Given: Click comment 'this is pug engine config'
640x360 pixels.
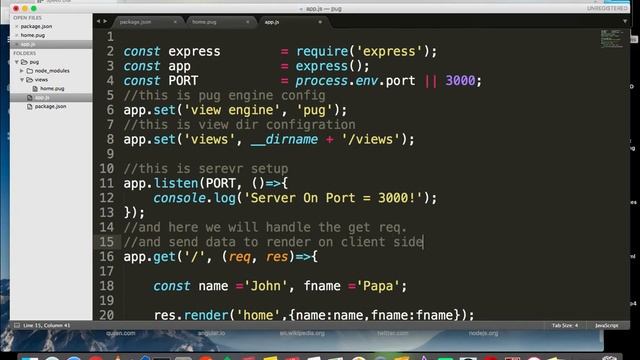Looking at the screenshot, I should [224, 96].
